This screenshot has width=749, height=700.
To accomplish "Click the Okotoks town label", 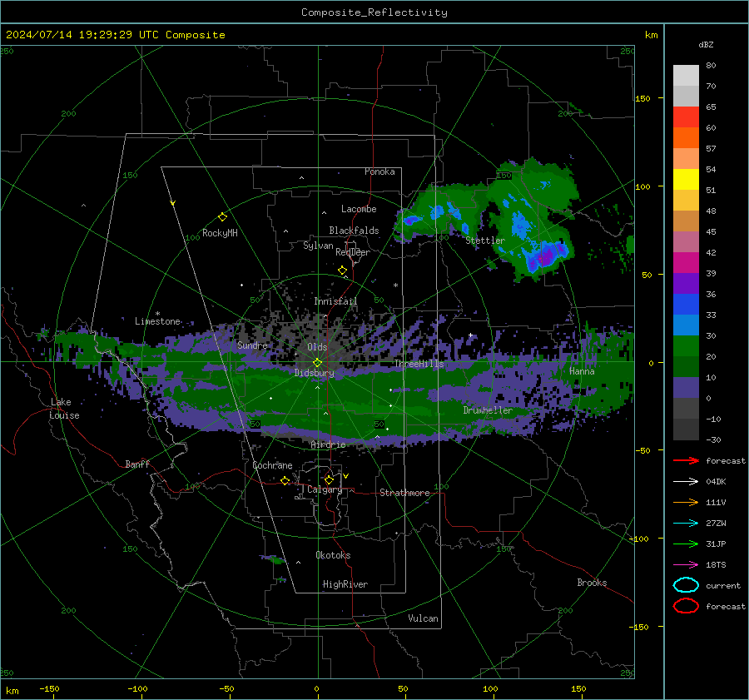I will point(333,555).
